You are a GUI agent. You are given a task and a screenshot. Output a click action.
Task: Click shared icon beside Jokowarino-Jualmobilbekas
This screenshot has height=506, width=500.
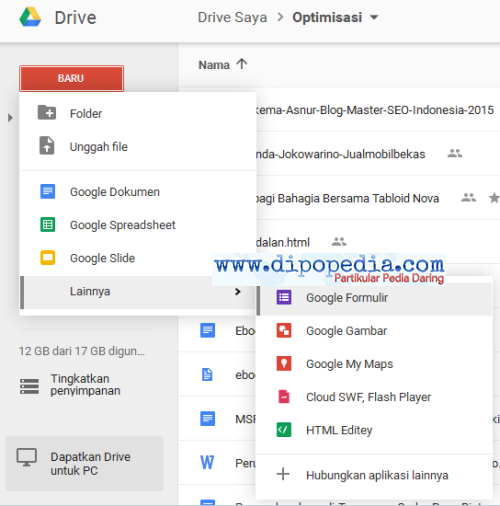(454, 153)
